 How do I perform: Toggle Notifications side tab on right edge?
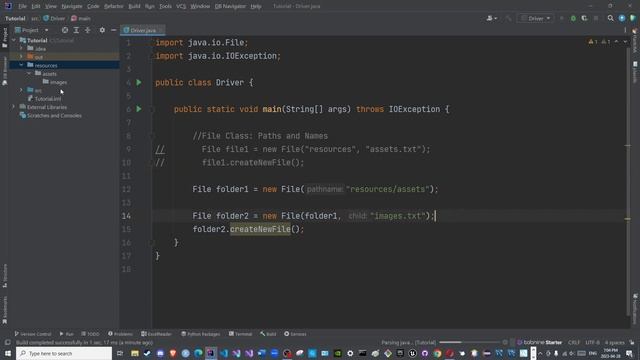pyautogui.click(x=635, y=308)
